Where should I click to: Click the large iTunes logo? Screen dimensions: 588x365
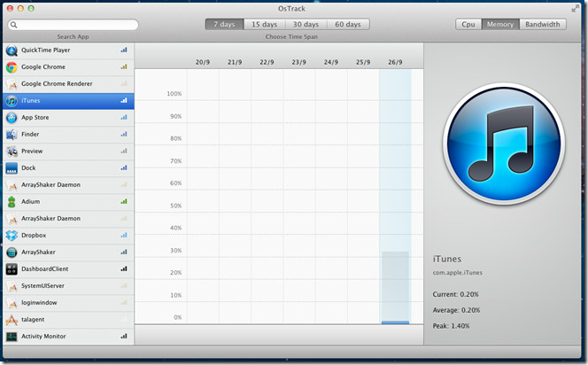point(502,145)
